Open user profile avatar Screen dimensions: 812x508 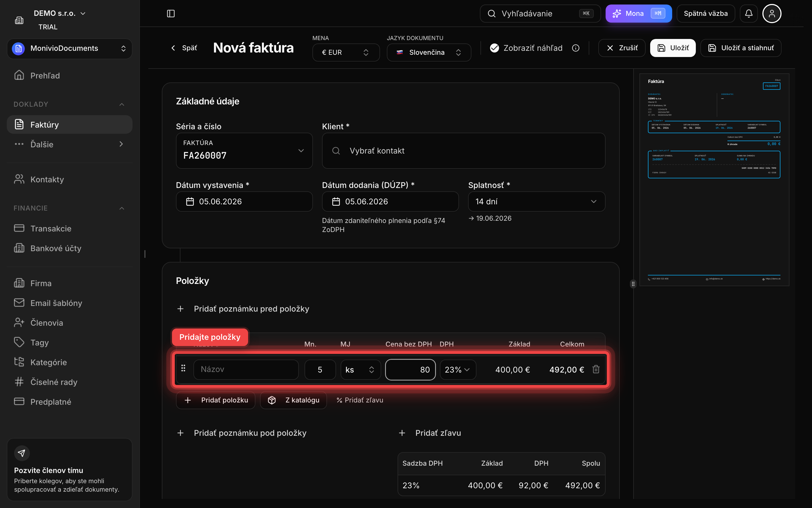coord(772,14)
